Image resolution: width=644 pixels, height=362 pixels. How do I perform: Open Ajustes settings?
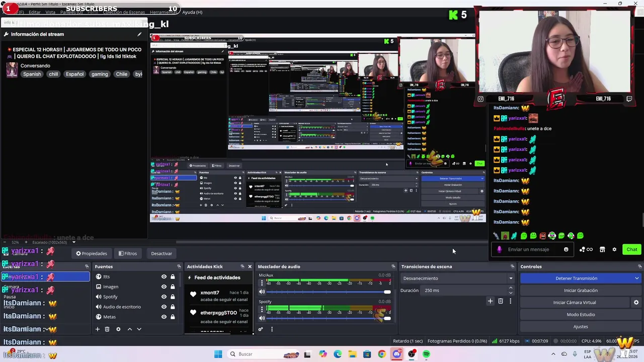tap(581, 327)
